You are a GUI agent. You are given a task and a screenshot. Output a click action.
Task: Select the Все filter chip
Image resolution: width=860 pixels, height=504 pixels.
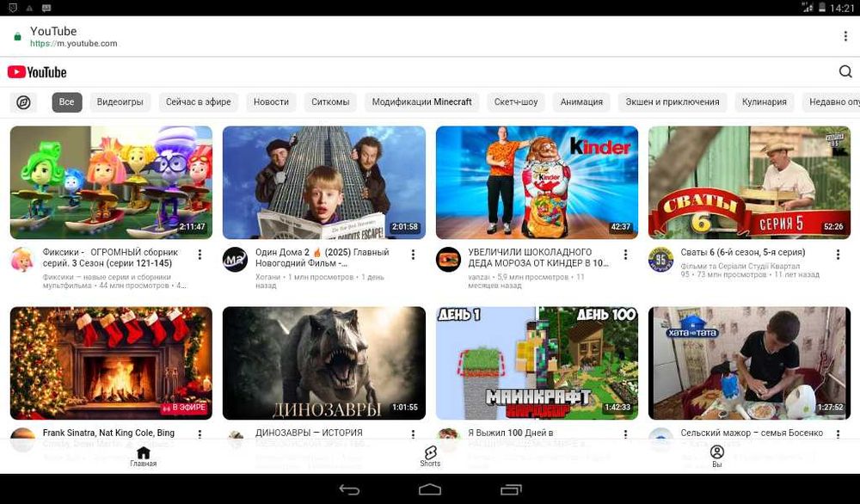coord(67,102)
